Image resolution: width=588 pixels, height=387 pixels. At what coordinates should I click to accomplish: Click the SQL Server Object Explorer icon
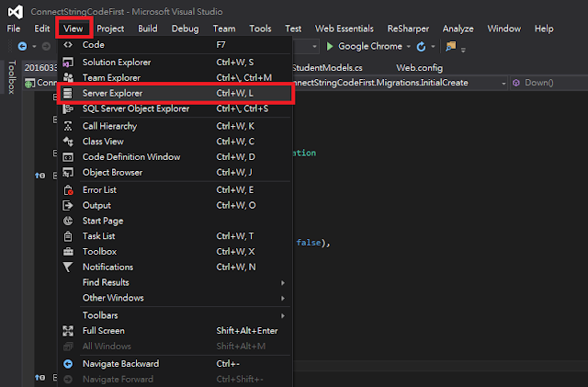click(x=68, y=108)
